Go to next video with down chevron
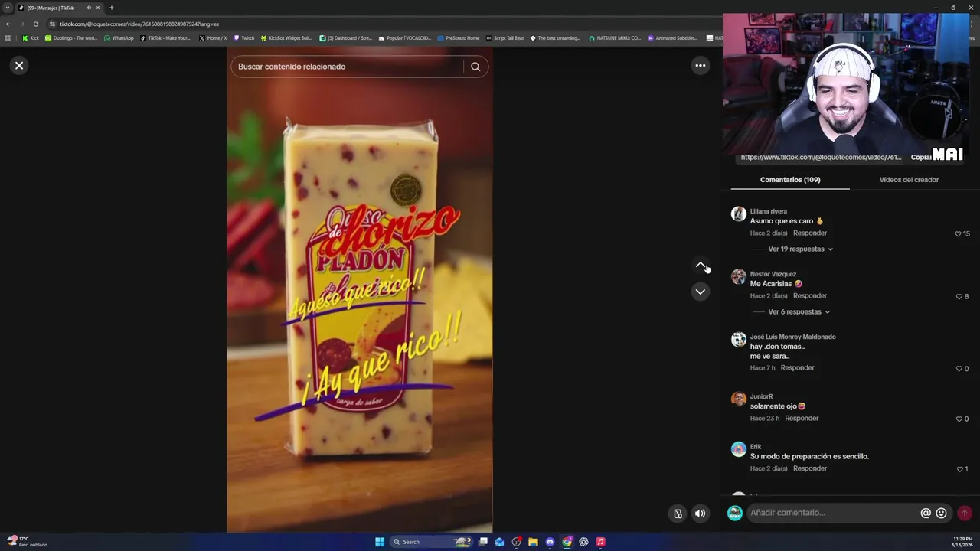Screen dimensions: 980x551 tap(700, 292)
